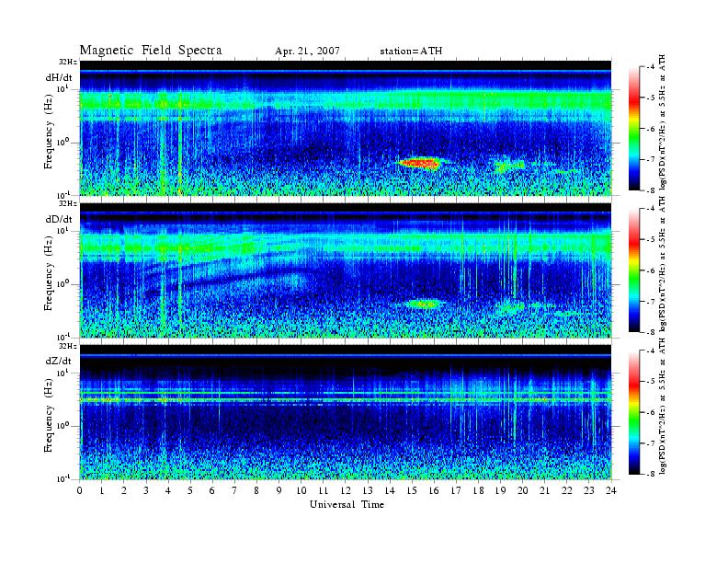Click hour label 24 on the time axis
The image size is (728, 563).
coord(611,490)
